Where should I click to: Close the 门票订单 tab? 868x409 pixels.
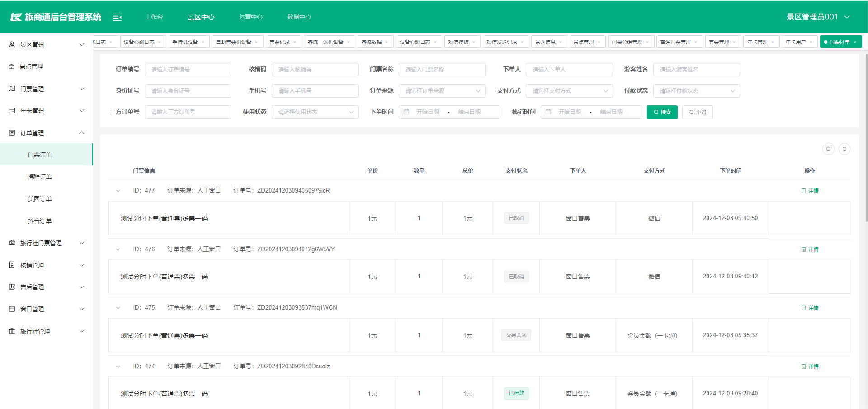(855, 42)
